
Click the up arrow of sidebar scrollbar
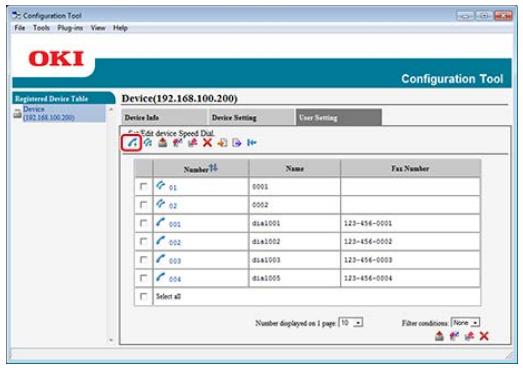click(x=111, y=109)
